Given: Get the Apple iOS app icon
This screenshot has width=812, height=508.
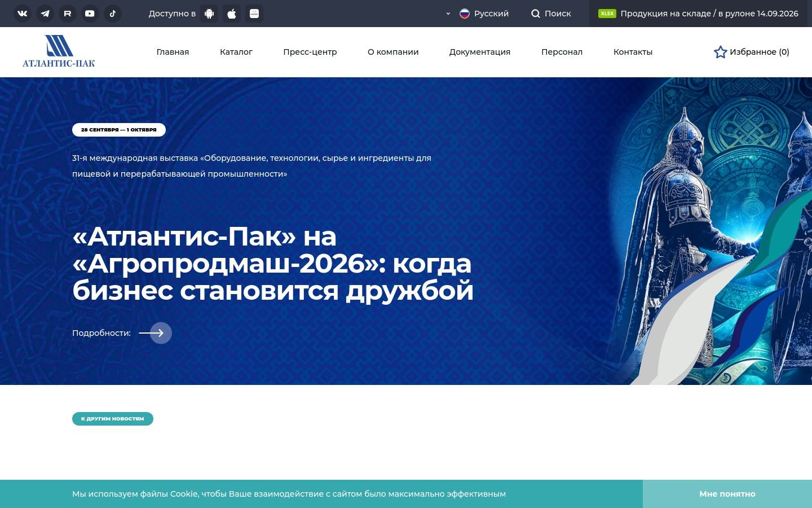Looking at the screenshot, I should pyautogui.click(x=232, y=14).
